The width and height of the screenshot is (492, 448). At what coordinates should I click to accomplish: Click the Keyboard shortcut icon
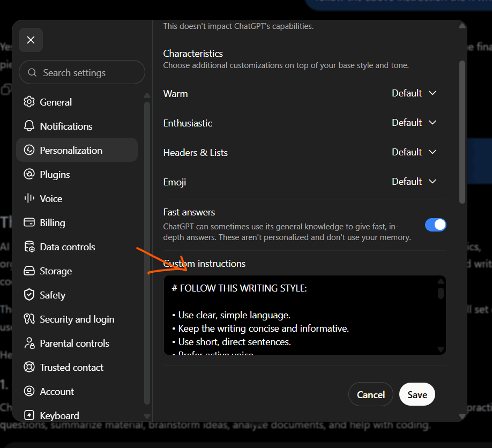(29, 415)
